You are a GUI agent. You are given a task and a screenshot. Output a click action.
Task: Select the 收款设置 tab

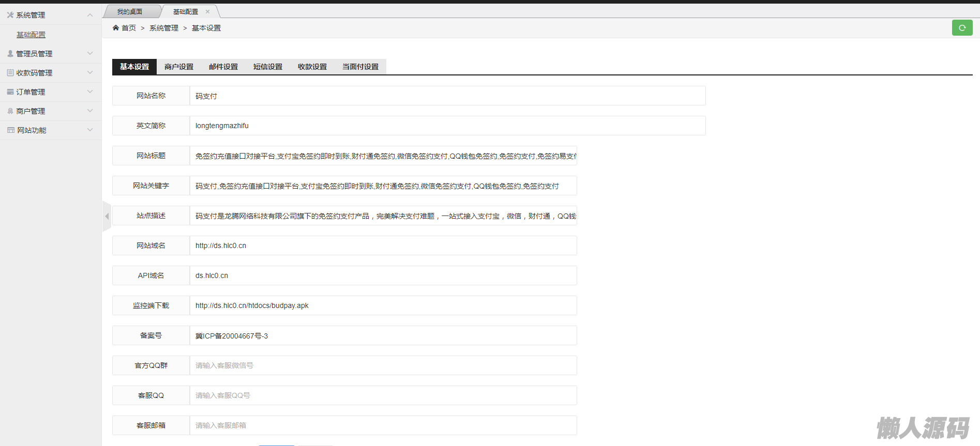(x=312, y=67)
